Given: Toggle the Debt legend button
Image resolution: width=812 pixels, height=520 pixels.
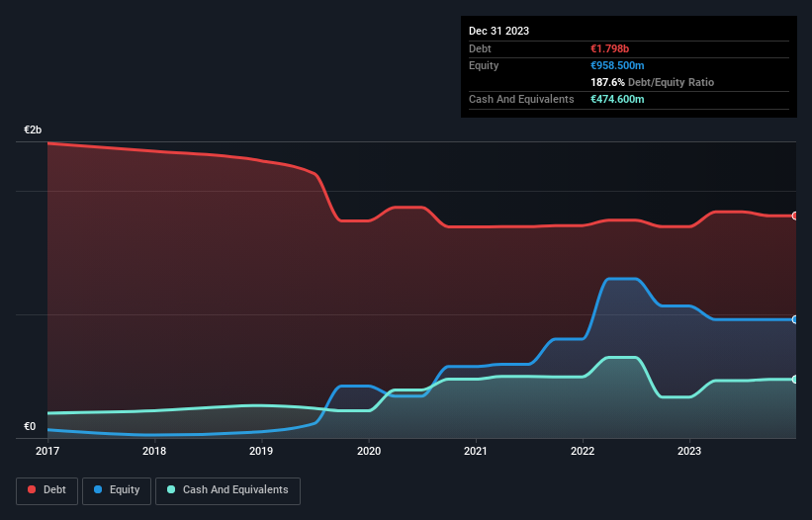Looking at the screenshot, I should (47, 491).
